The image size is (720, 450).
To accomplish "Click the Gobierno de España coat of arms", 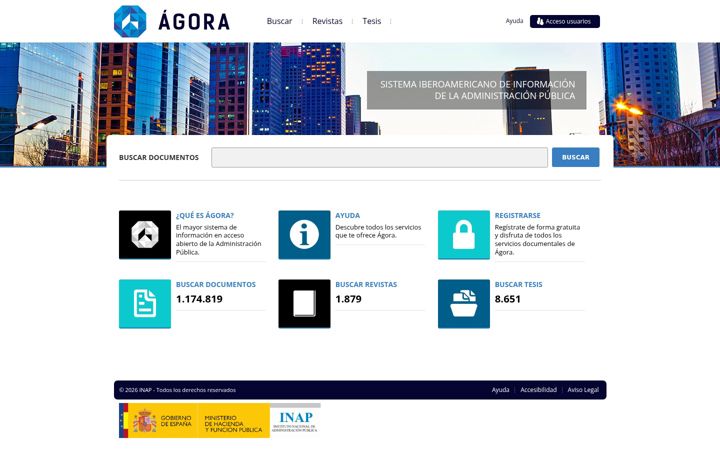I will [144, 421].
